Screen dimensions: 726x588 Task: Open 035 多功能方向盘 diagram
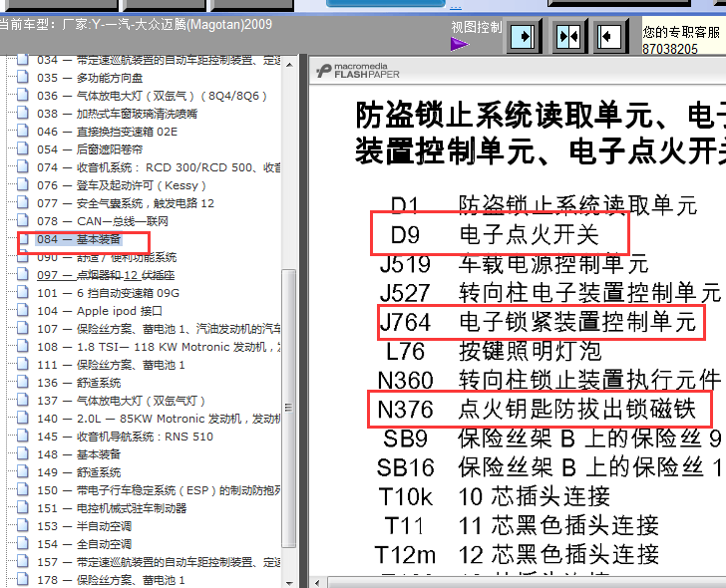90,78
